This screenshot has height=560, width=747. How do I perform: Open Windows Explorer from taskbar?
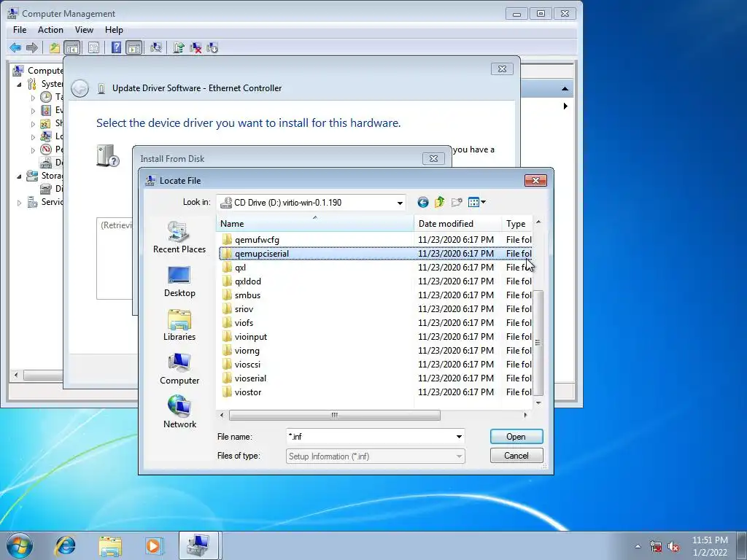pyautogui.click(x=110, y=545)
